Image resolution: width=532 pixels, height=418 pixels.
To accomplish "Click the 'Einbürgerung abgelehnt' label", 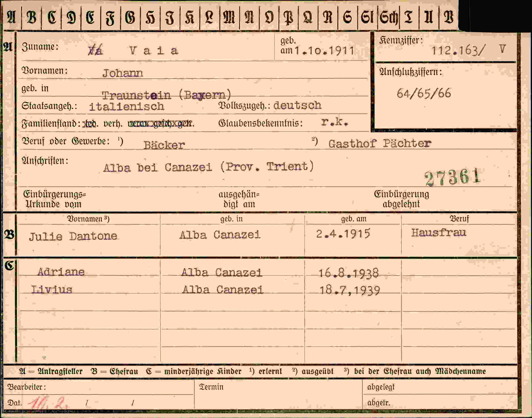I will (401, 199).
